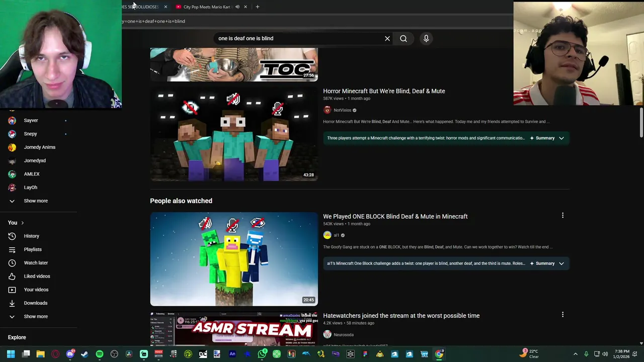Open File Explorer from taskbar

tap(41, 354)
